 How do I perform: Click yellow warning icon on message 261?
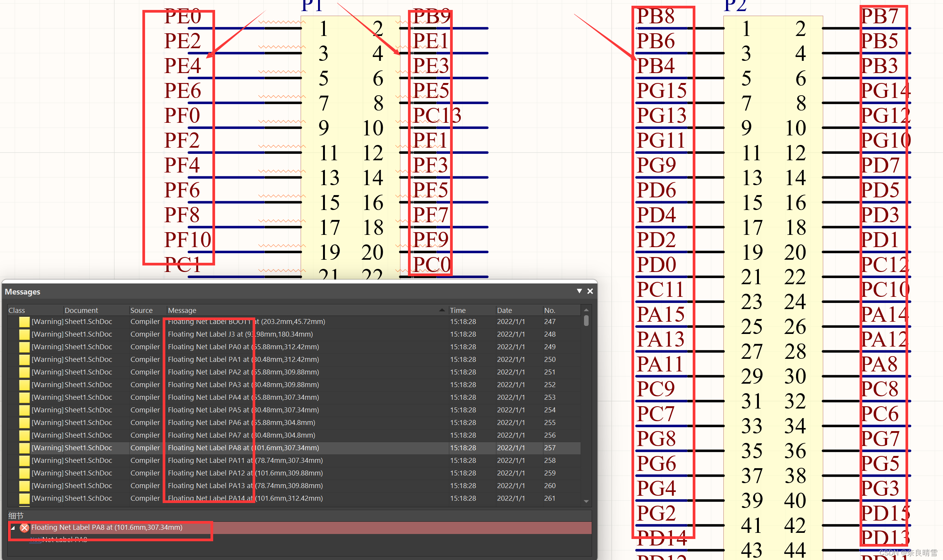pos(24,498)
